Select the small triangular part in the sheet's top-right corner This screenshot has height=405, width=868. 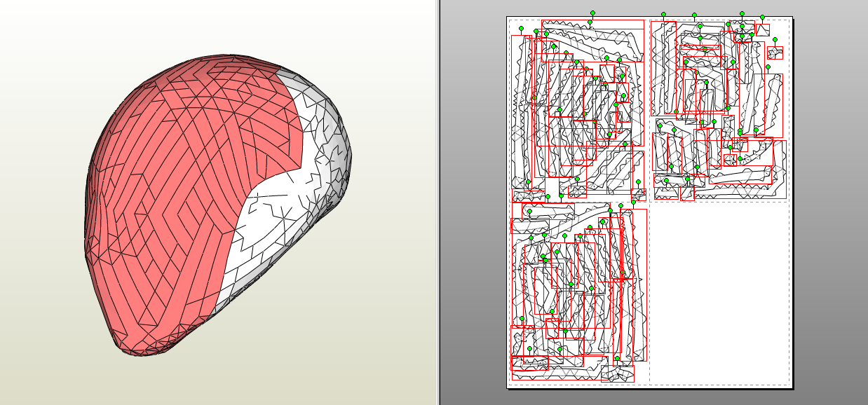tap(763, 30)
